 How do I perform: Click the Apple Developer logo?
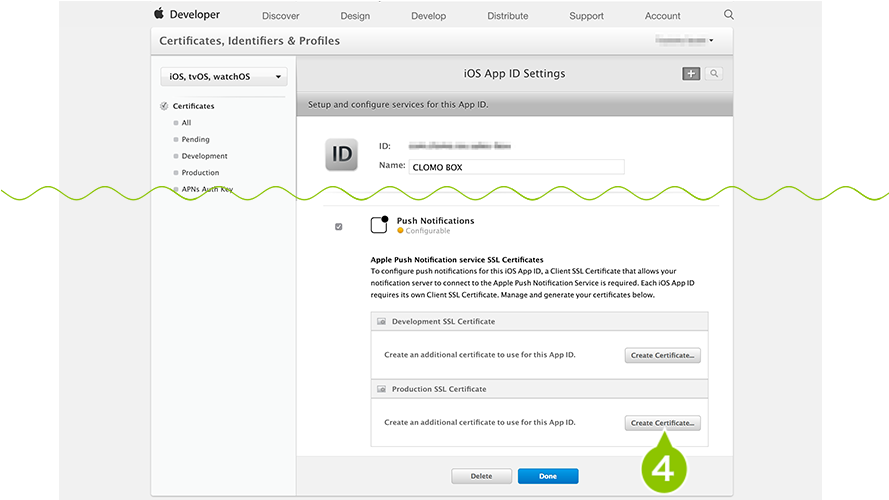pos(187,14)
